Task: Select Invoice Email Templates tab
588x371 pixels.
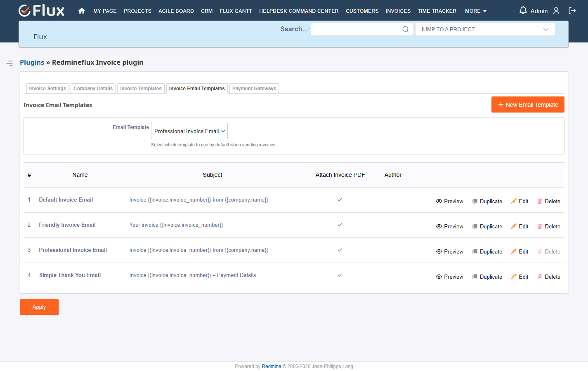Action: point(197,89)
